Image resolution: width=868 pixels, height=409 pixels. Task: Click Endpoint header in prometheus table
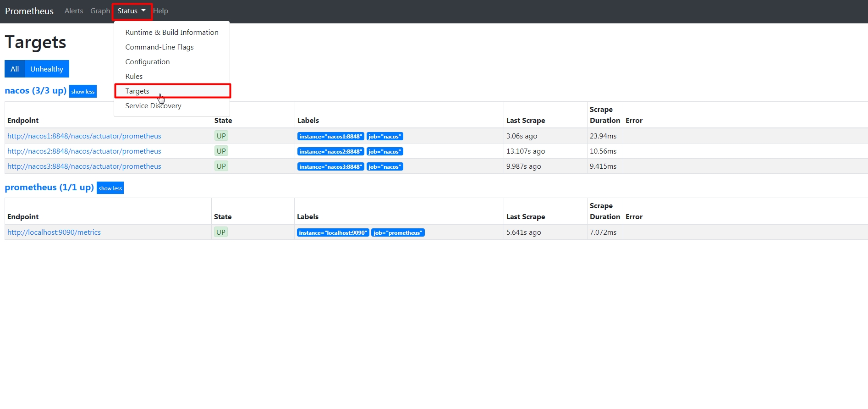click(x=23, y=217)
